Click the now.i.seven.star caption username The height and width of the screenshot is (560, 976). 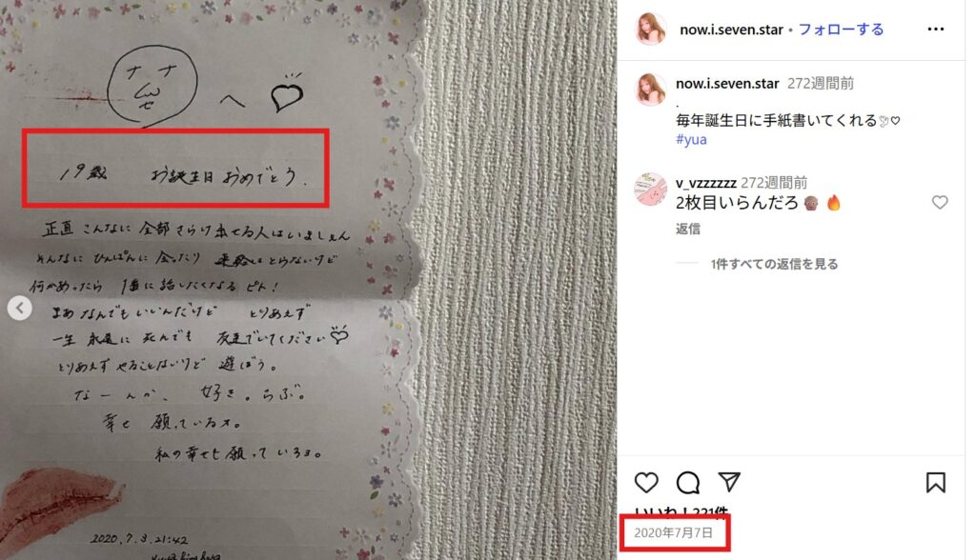point(727,84)
